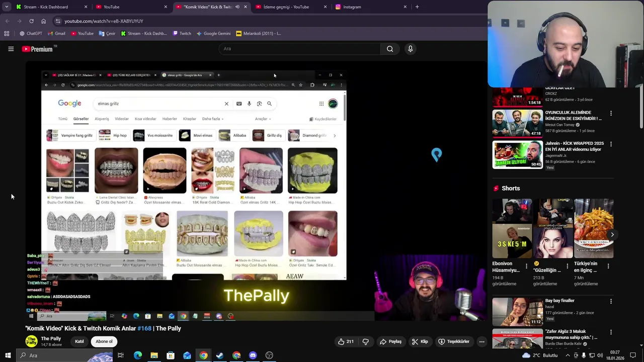Open Jahrein Kick Wrapped 2025 video title
The height and width of the screenshot is (362, 644).
[574, 146]
